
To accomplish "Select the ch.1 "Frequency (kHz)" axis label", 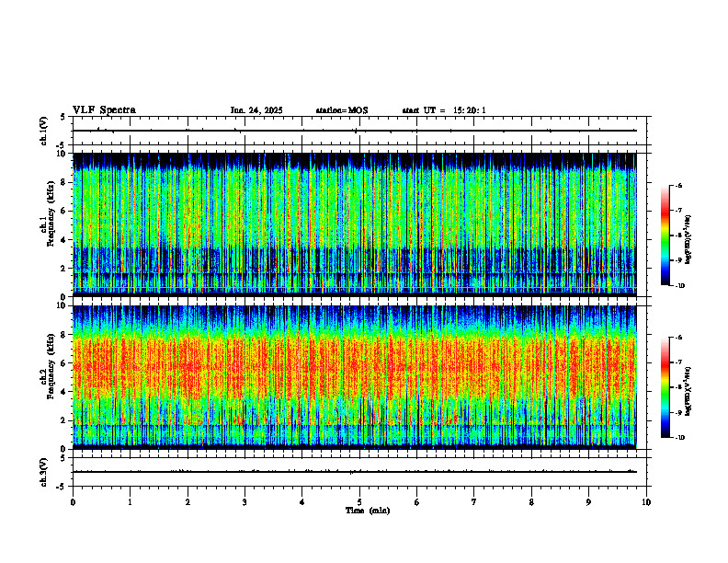I will 51,213.
